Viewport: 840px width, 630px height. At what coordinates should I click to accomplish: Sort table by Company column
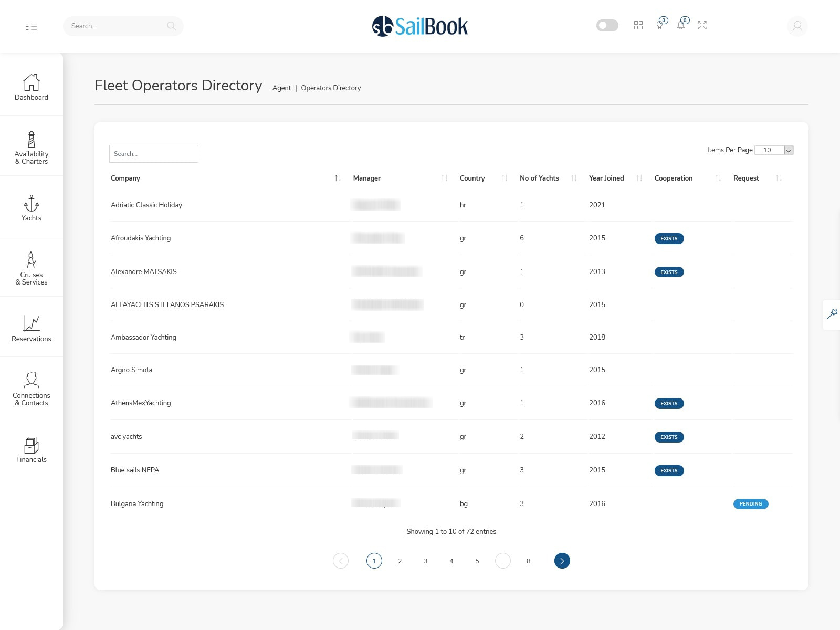(338, 178)
